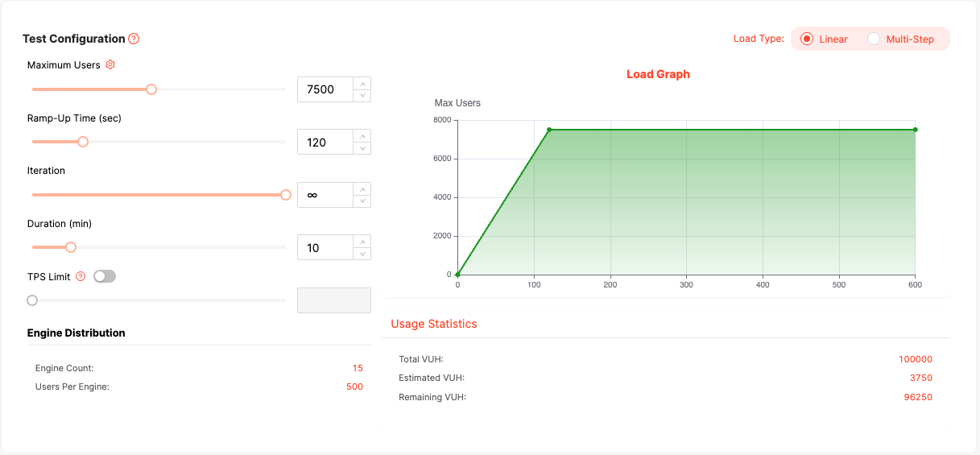This screenshot has height=455, width=980.
Task: Increase Maximum Users with up arrow
Action: 362,84
